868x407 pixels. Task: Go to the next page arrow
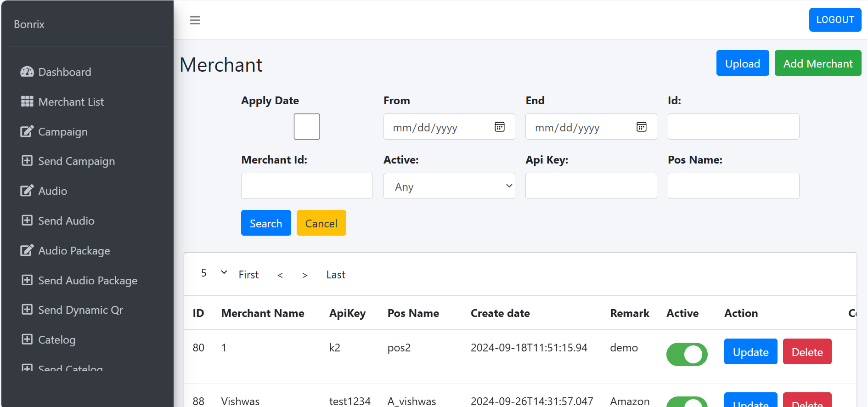point(304,275)
